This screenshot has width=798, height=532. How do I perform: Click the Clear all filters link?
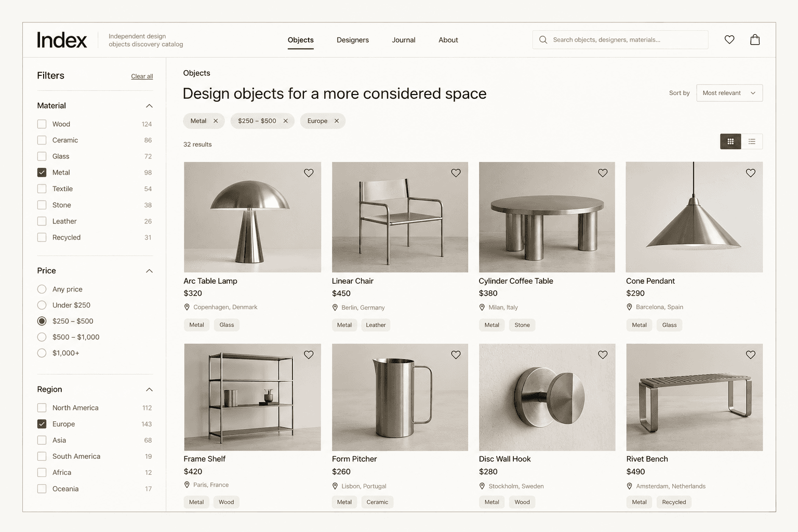coord(142,76)
